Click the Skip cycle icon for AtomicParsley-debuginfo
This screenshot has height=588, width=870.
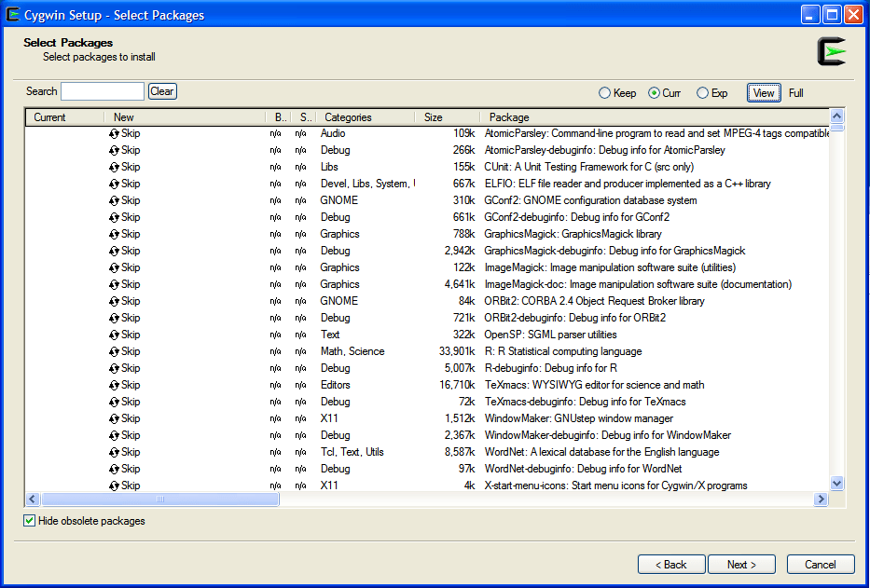115,150
